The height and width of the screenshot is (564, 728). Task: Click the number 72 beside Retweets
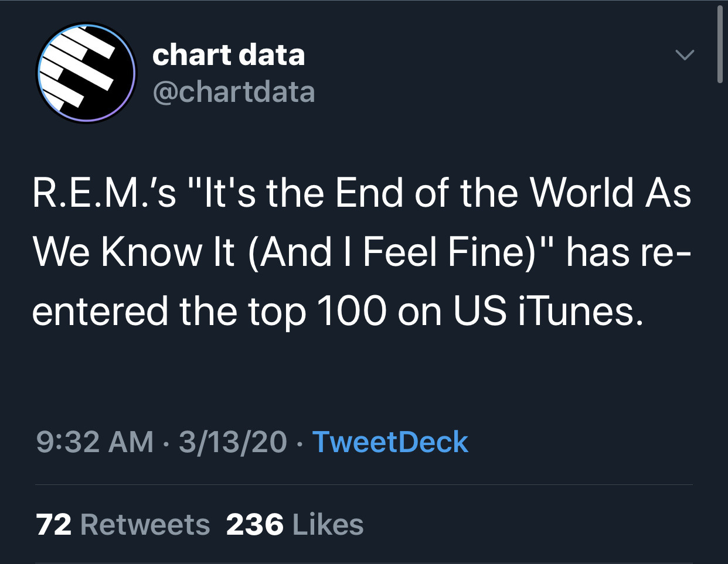coord(54,524)
